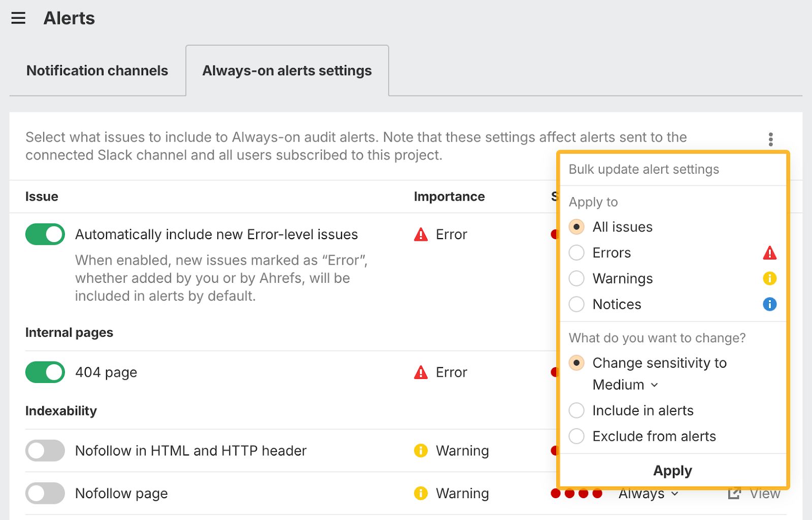The image size is (812, 520).
Task: Click the red sensitivity dots in Nofollow page row
Action: point(576,494)
